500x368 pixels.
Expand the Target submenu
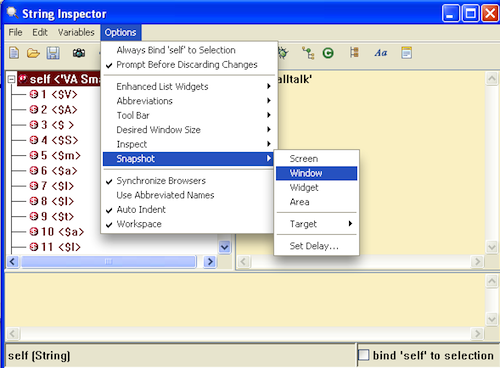click(x=316, y=224)
